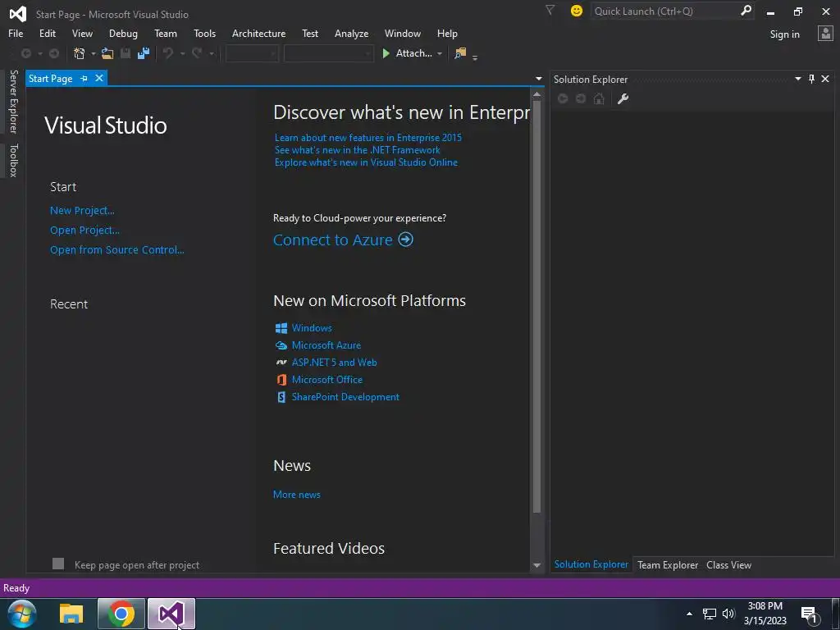The image size is (840, 630).
Task: Click the Start Page vertical scrollbar thumb
Action: click(536, 307)
